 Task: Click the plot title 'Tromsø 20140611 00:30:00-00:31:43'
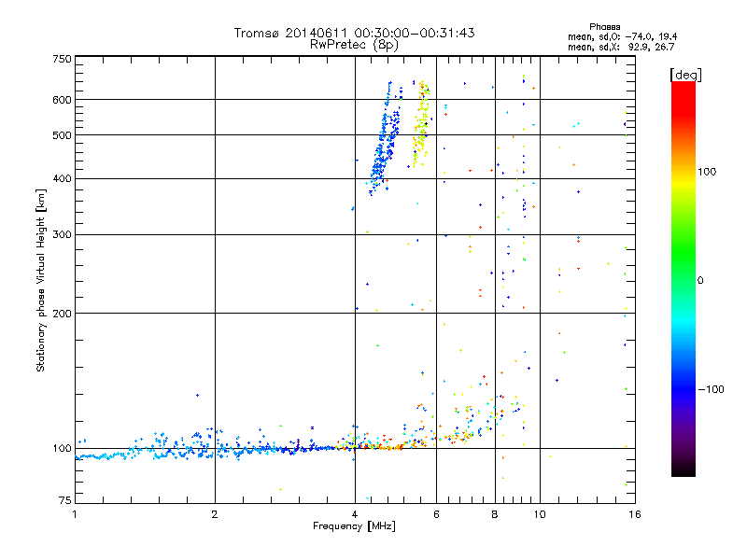tap(354, 33)
